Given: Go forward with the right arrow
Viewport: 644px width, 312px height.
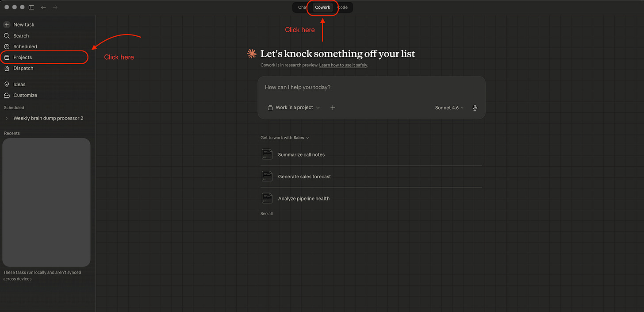Looking at the screenshot, I should (55, 8).
